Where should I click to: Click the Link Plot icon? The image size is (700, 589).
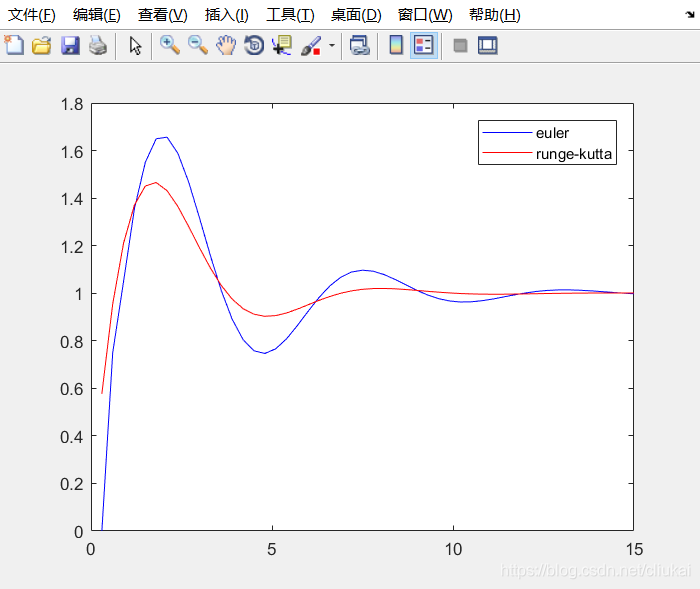pos(360,46)
